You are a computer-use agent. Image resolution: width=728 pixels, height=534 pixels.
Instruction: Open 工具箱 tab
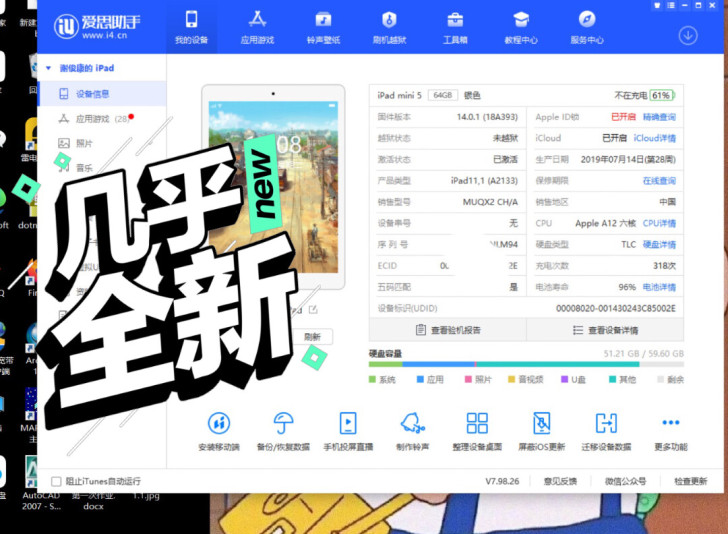click(x=455, y=28)
